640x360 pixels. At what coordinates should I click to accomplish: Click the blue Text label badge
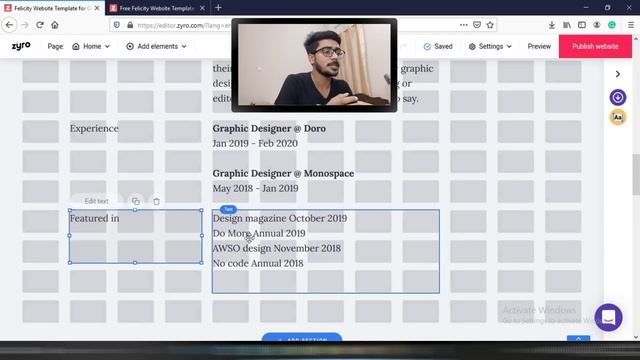click(228, 209)
